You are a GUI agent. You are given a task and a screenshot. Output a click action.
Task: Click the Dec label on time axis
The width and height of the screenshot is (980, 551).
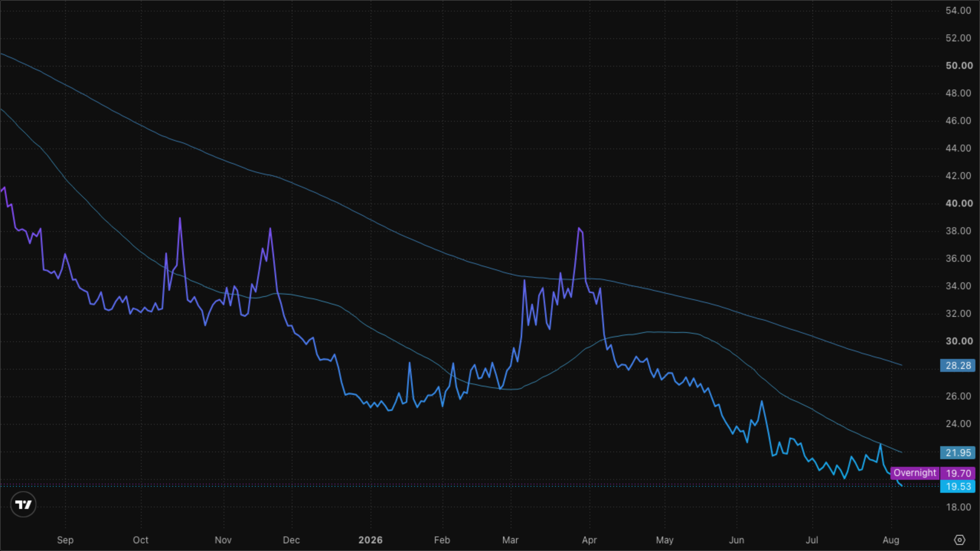[291, 540]
